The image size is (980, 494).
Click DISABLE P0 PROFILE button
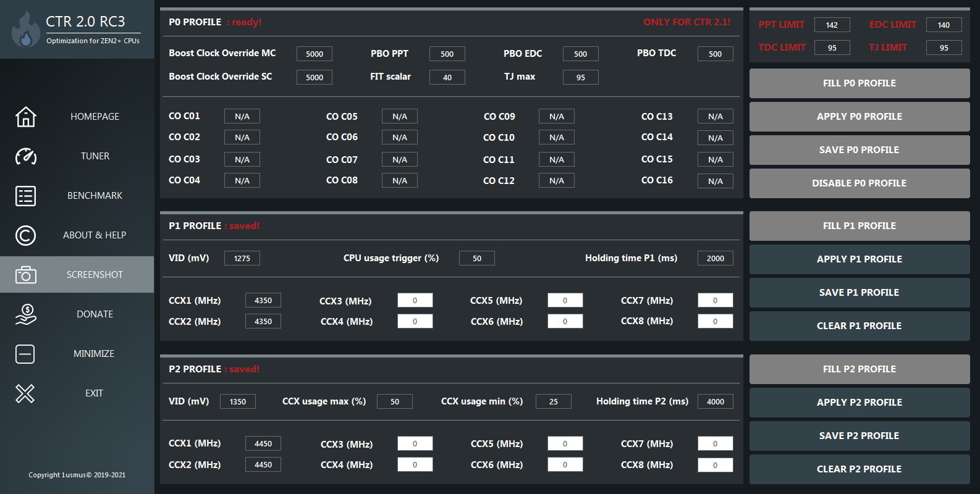click(x=860, y=183)
